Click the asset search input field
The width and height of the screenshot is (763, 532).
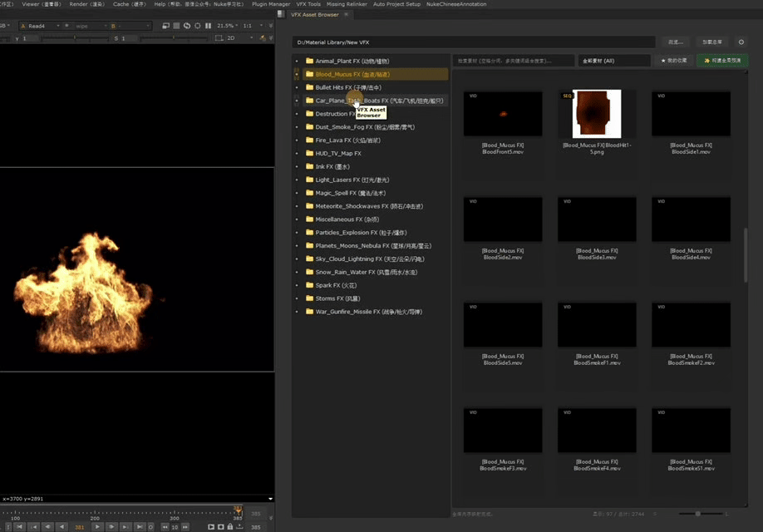pyautogui.click(x=513, y=61)
